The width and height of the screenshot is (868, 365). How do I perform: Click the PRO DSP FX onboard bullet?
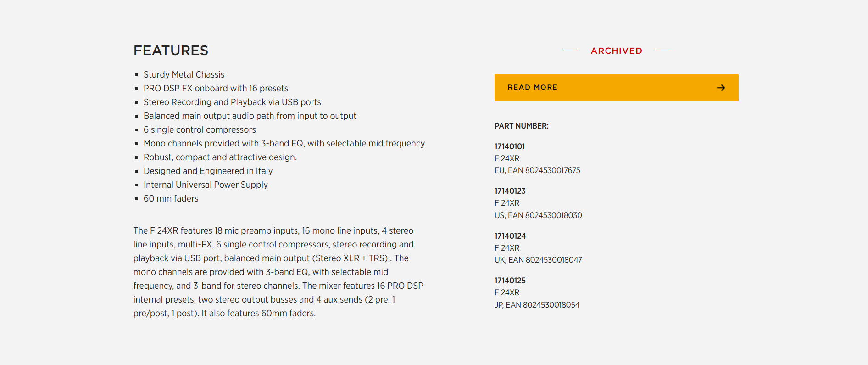(x=216, y=88)
